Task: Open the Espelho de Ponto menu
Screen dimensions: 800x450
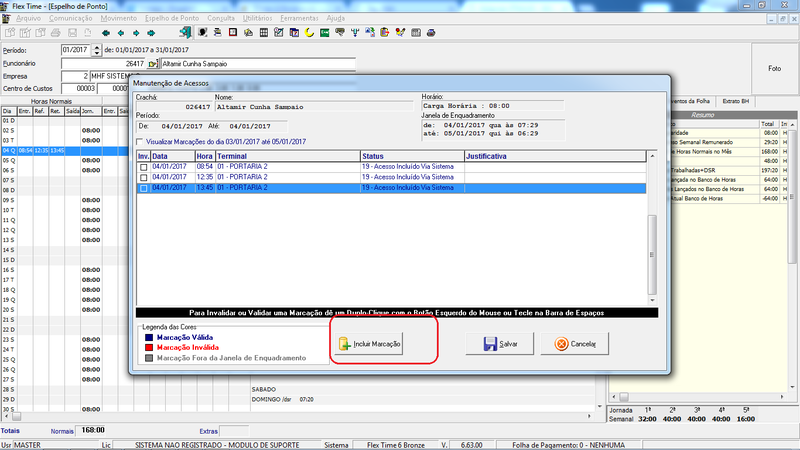Action: [x=172, y=18]
